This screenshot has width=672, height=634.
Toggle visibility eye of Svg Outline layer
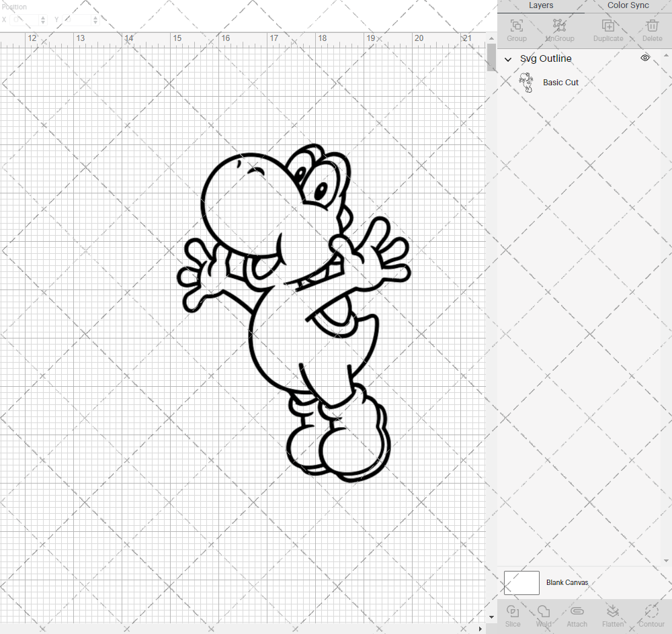click(x=645, y=58)
